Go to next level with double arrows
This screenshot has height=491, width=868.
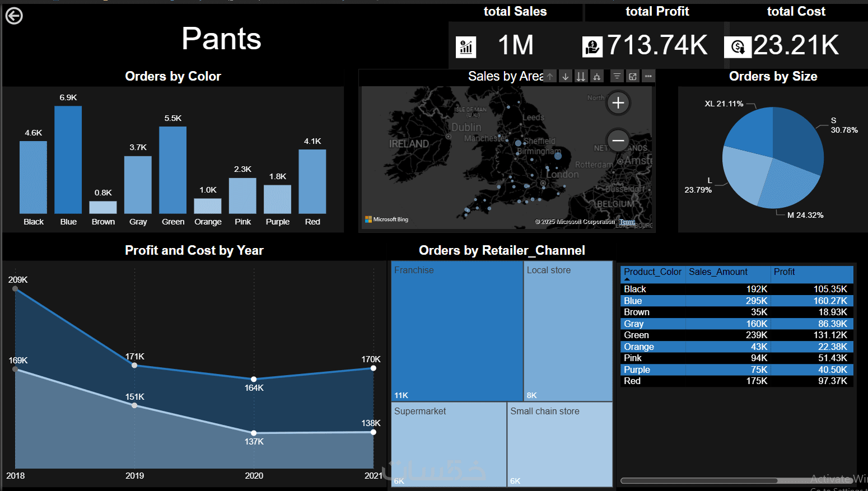coord(581,76)
